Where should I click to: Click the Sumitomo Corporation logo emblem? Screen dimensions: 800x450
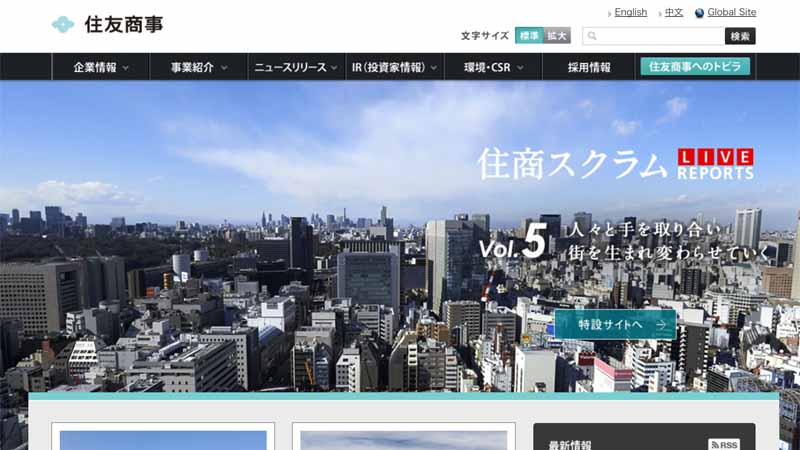coord(63,24)
